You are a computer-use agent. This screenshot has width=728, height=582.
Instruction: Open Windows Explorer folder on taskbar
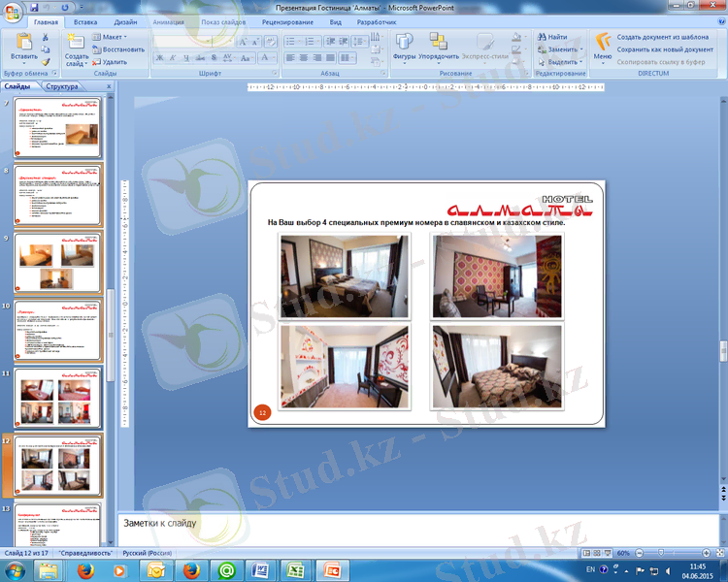[49, 570]
